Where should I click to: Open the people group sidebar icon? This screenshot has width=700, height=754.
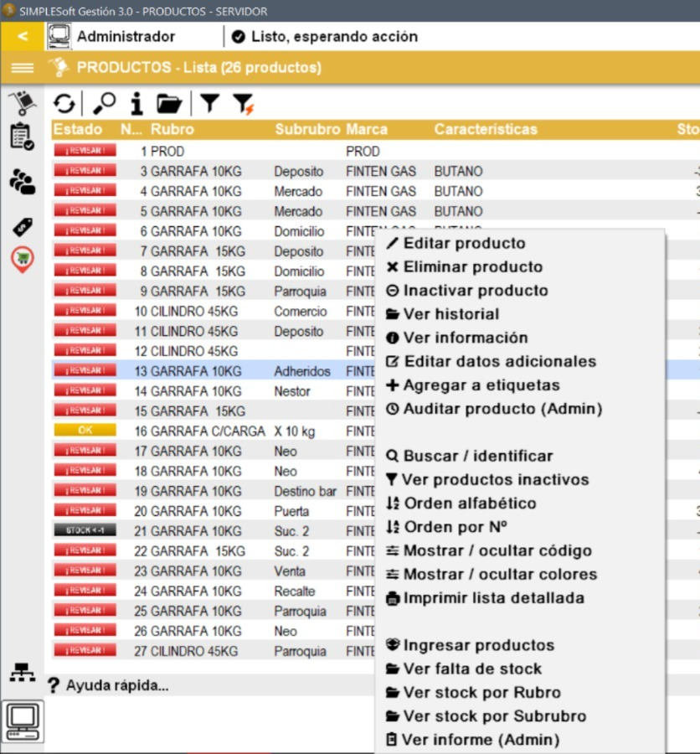click(x=23, y=182)
